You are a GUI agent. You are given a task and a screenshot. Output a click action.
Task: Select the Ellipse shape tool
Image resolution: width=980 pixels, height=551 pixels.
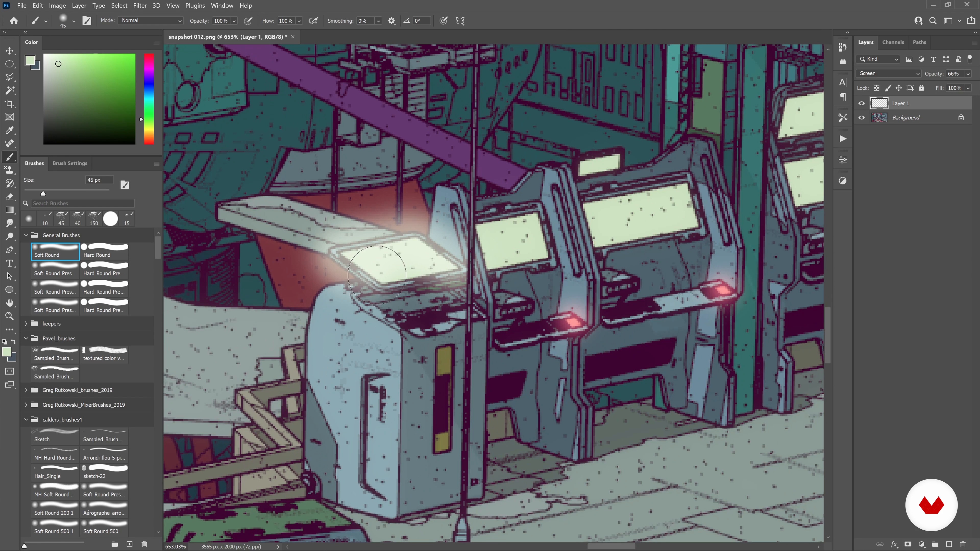click(10, 290)
